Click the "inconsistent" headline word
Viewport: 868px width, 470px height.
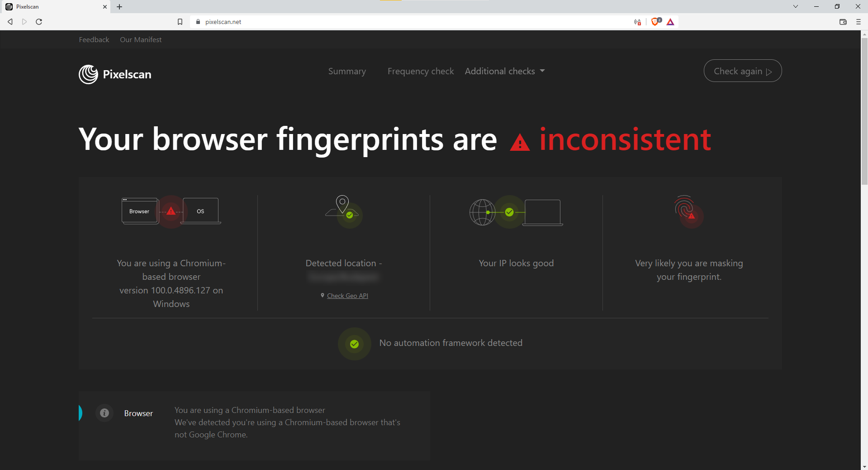pos(625,139)
